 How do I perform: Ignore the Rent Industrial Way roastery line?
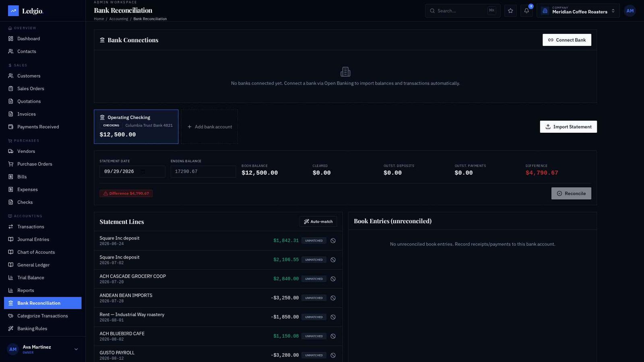pyautogui.click(x=333, y=317)
